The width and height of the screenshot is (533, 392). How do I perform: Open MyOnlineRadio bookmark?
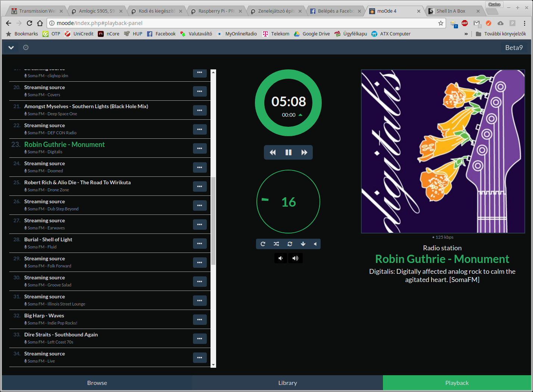point(237,34)
